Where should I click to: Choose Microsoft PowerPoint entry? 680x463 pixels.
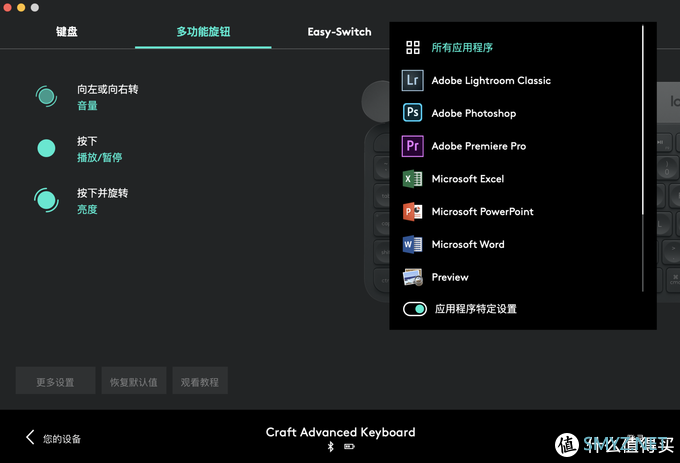click(x=483, y=212)
